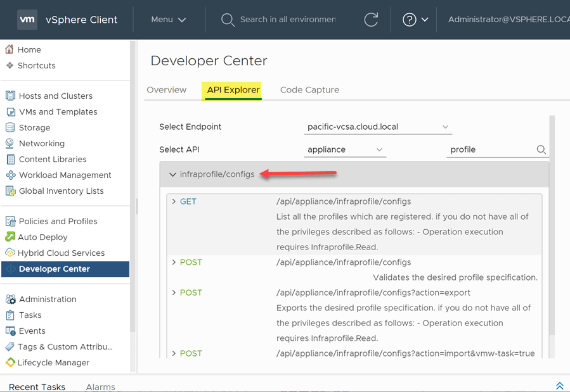
Task: Collapse the infraprofile/configs section
Action: coord(172,175)
